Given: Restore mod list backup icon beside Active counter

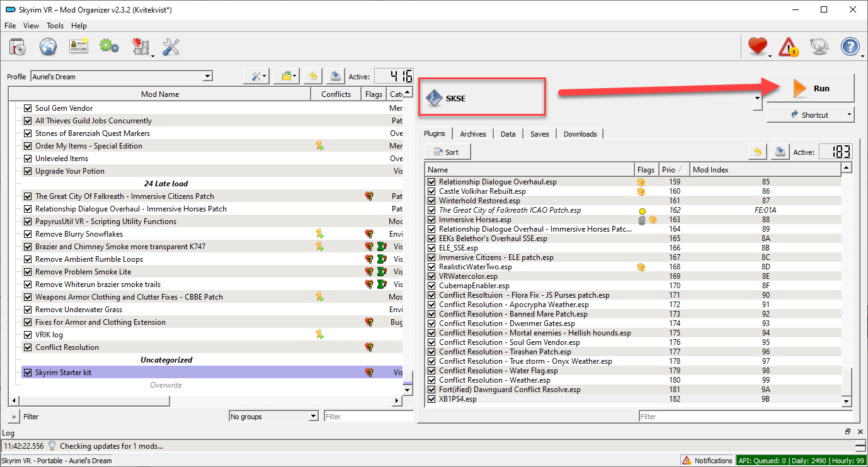Looking at the screenshot, I should tap(312, 76).
